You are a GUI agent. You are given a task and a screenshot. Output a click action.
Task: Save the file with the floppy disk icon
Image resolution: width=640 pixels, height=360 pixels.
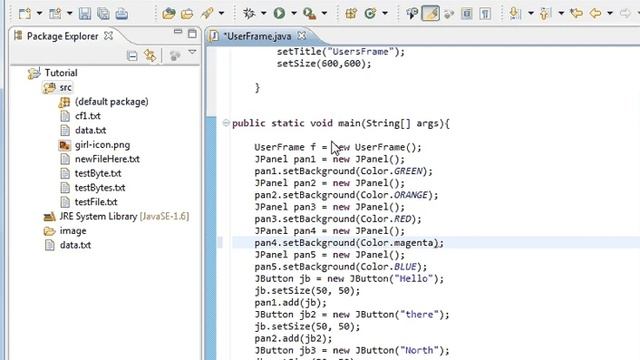[85, 13]
